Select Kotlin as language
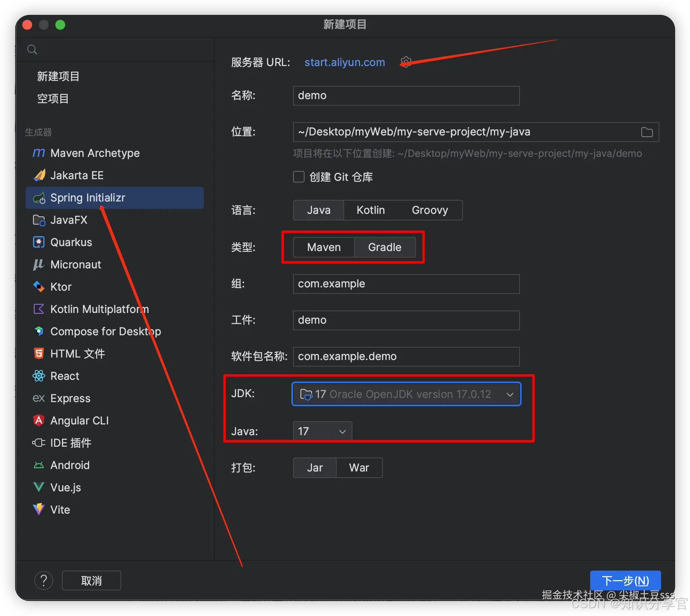This screenshot has width=690, height=616. coord(371,210)
